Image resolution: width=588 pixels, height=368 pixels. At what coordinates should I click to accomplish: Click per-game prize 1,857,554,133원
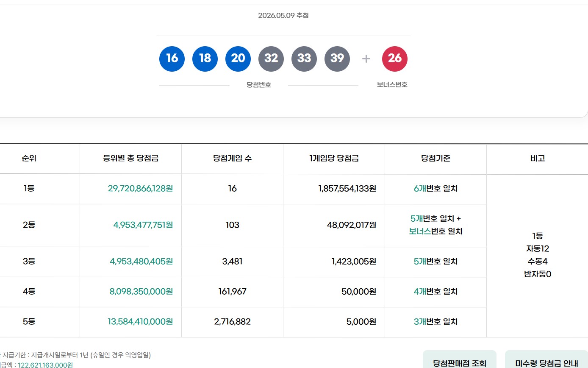[347, 189]
